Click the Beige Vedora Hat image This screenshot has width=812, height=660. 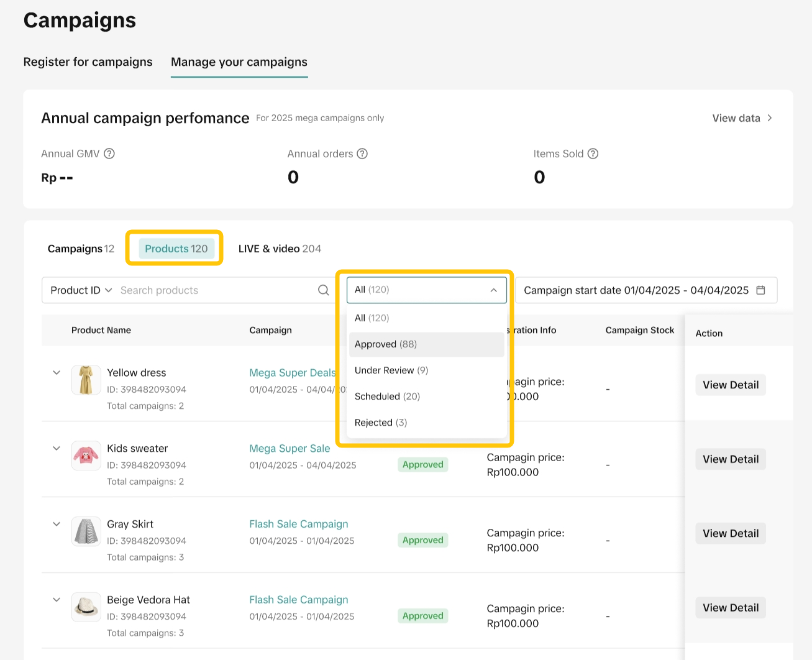[x=86, y=607]
